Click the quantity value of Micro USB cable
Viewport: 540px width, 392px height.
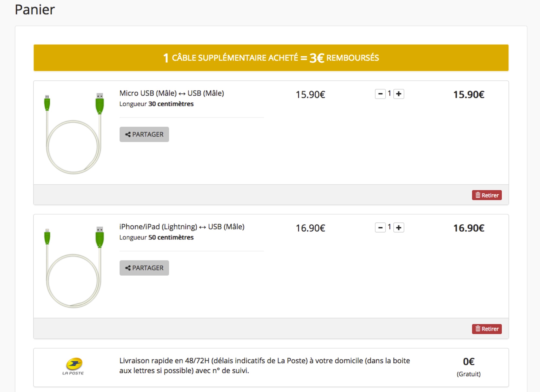click(389, 93)
